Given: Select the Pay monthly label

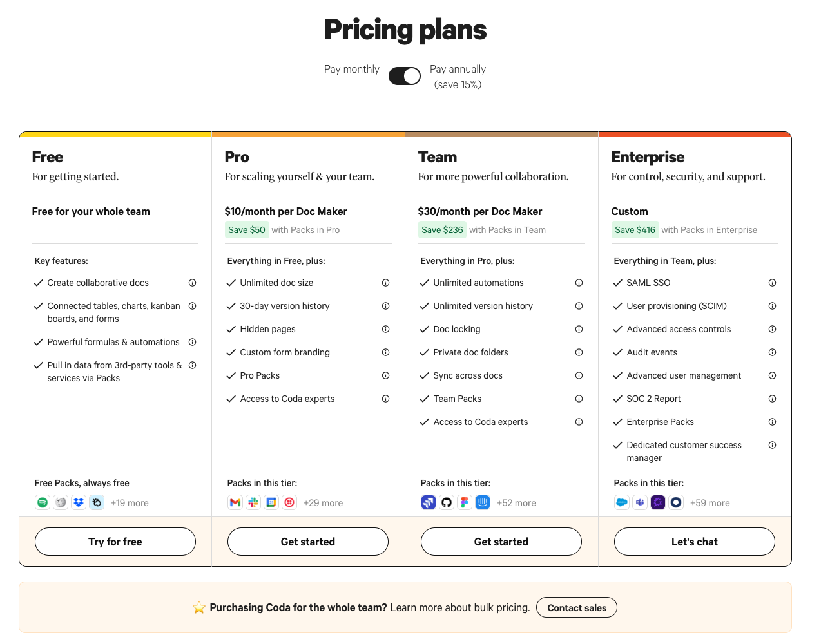Looking at the screenshot, I should (351, 69).
